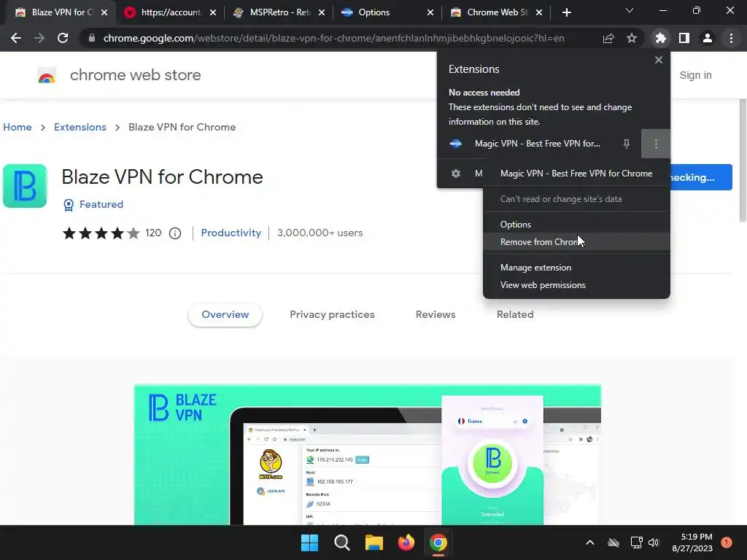The image size is (747, 560).
Task: Open the Chrome three-dot menu
Action: point(731,38)
